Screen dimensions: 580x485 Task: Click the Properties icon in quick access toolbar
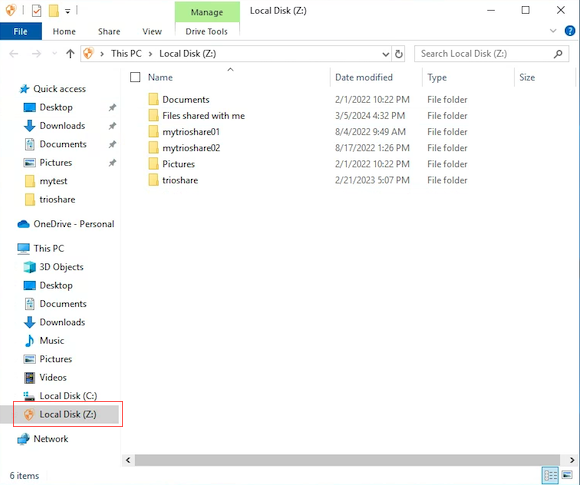coord(37,11)
